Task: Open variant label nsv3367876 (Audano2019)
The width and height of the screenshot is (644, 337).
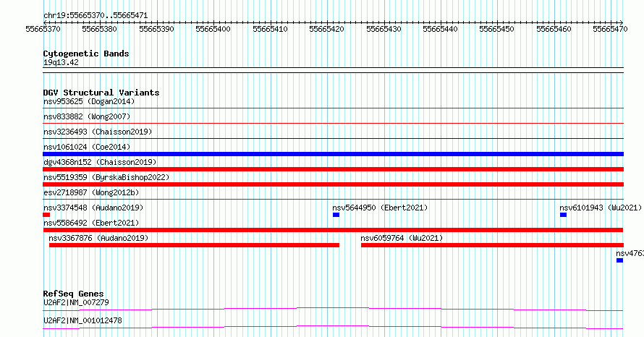Action: coord(98,238)
